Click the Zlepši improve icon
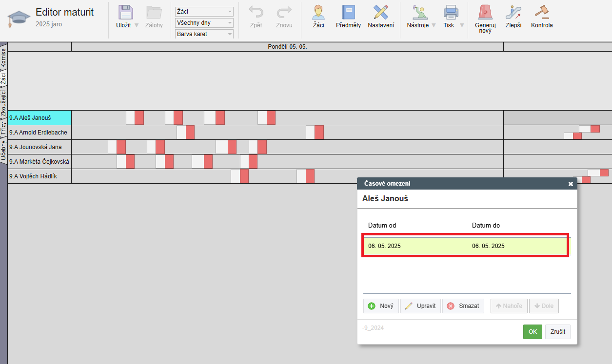This screenshot has width=612, height=364. (x=513, y=13)
